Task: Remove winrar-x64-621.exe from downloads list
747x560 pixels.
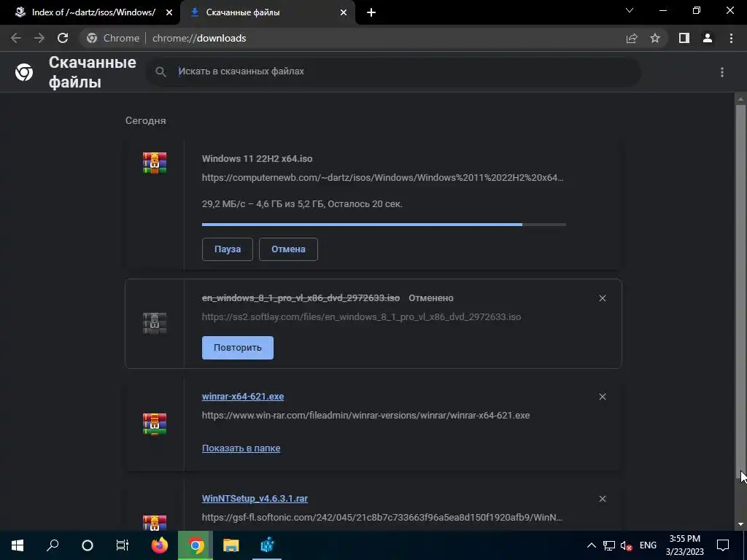Action: [603, 397]
